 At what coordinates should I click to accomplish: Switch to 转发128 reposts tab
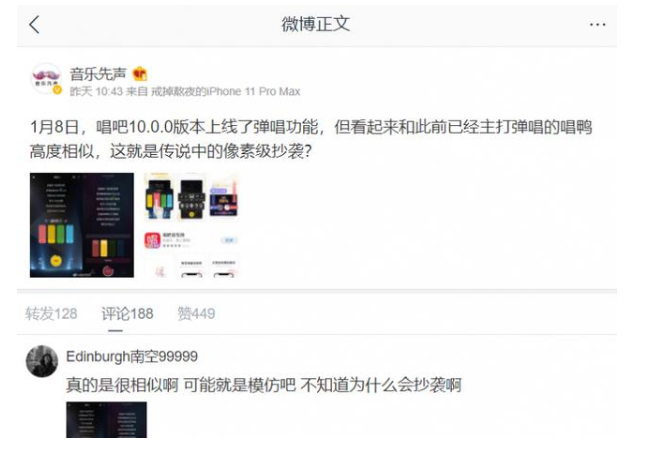[51, 314]
